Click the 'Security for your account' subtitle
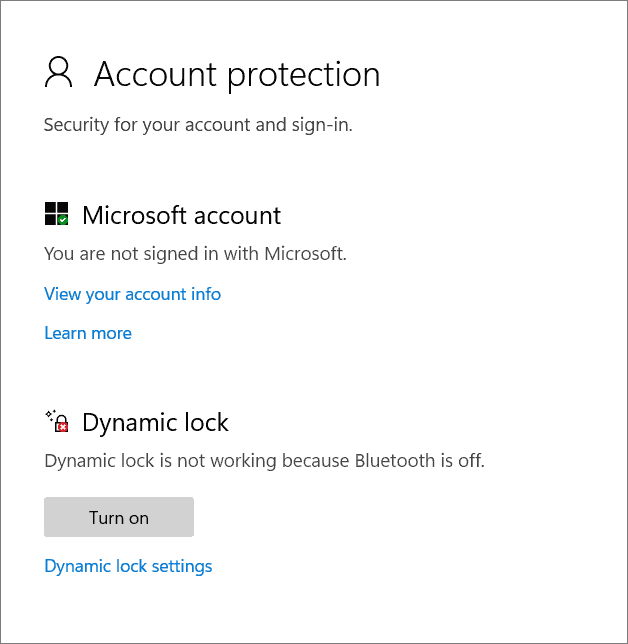 (198, 125)
